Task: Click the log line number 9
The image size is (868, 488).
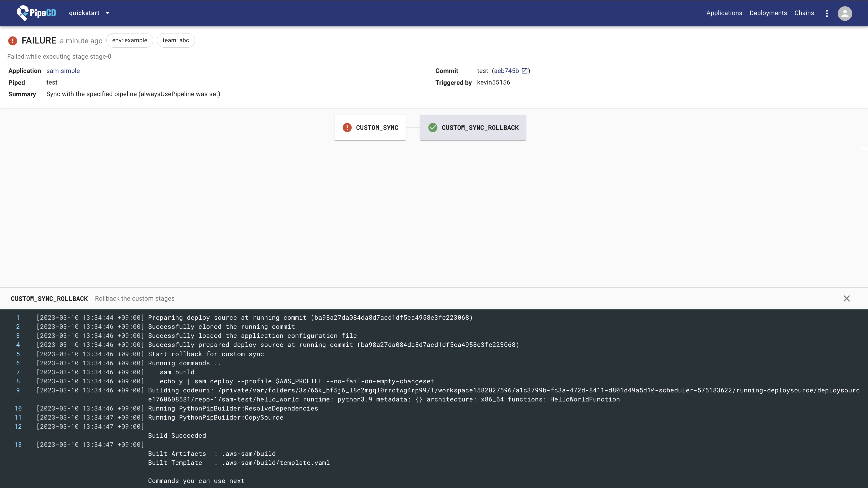Action: 18,390
